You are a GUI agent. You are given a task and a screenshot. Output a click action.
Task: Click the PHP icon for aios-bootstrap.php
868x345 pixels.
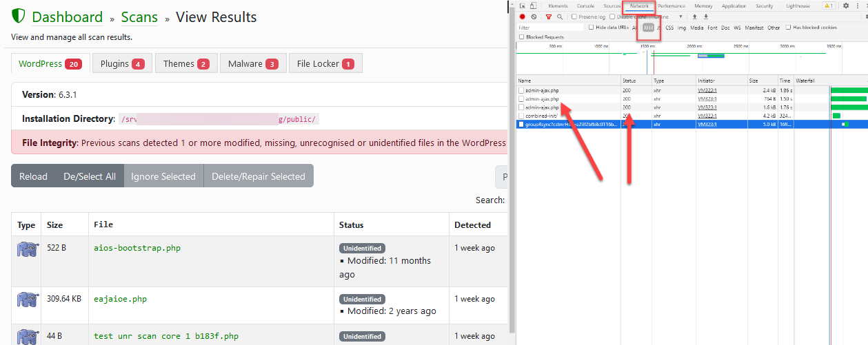click(28, 249)
